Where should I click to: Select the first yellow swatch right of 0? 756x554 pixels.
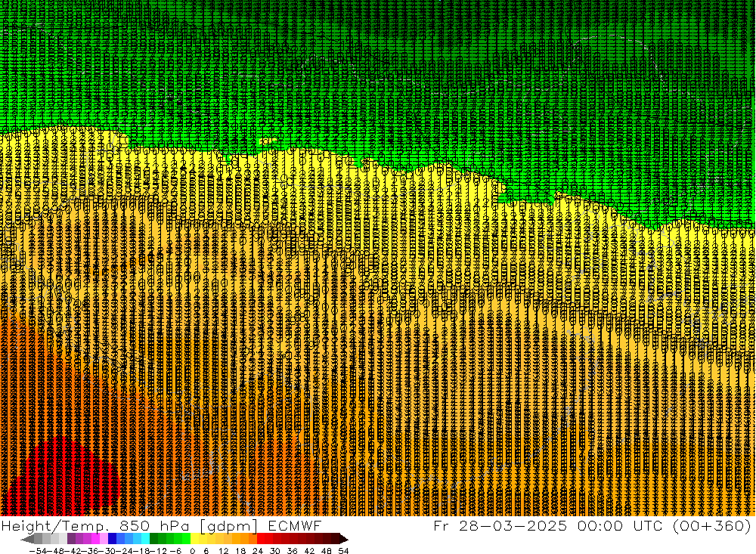pyautogui.click(x=195, y=539)
